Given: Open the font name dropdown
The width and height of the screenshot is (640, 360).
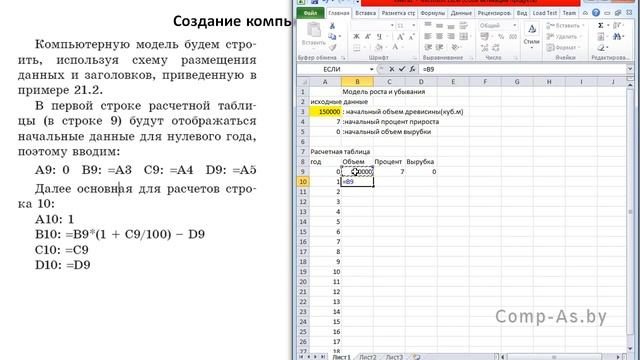Looking at the screenshot, I should point(392,26).
